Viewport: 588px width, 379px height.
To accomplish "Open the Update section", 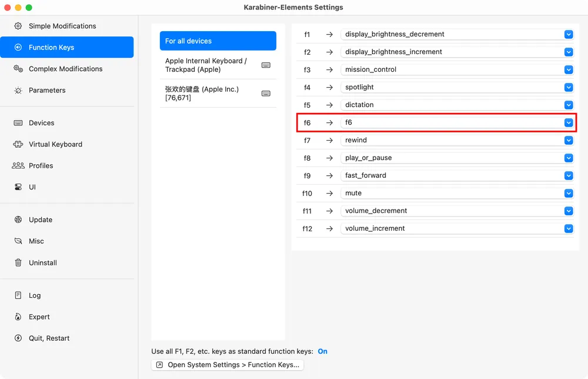I will tap(40, 220).
